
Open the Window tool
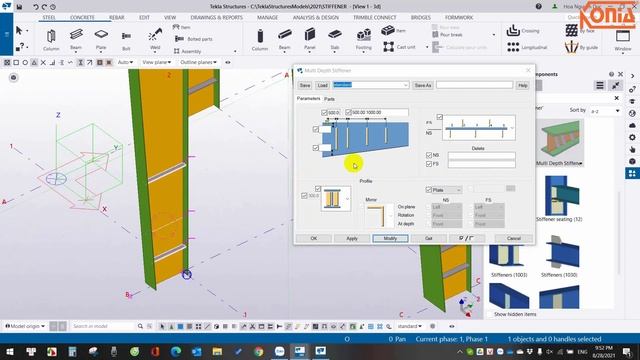pyautogui.click(x=623, y=40)
